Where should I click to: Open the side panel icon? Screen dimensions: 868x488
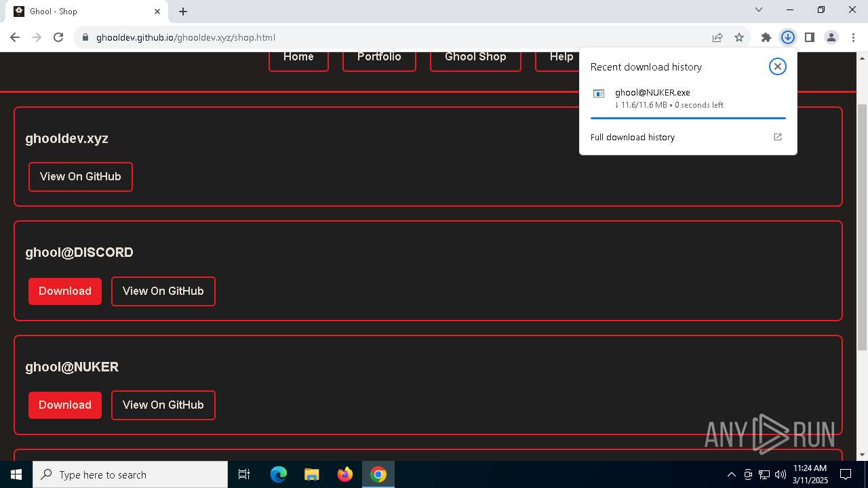pos(810,37)
